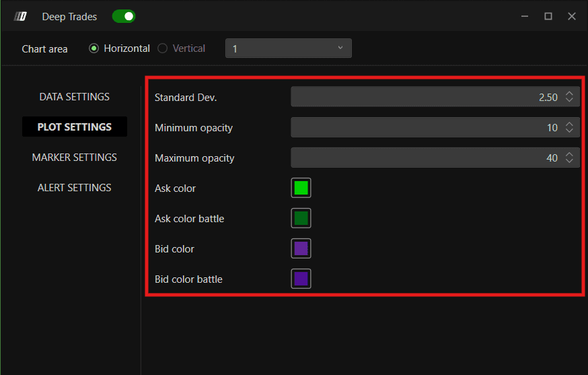Click the Standard Dev. label
Viewport: 588px width, 375px height.
[x=186, y=97]
